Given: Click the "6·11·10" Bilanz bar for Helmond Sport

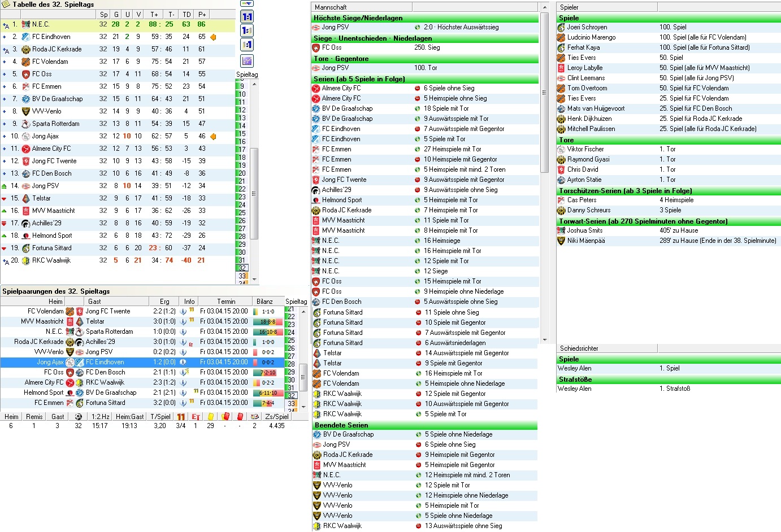Looking at the screenshot, I should click(268, 393).
